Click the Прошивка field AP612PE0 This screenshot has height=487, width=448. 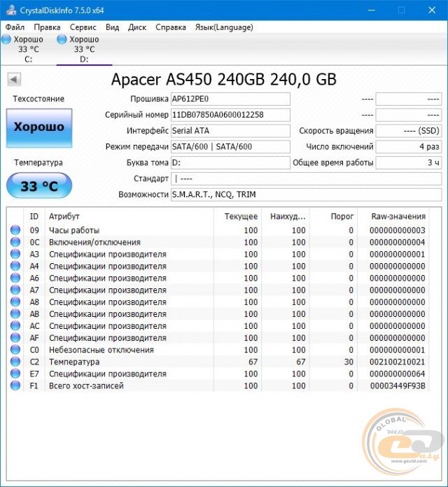point(230,99)
